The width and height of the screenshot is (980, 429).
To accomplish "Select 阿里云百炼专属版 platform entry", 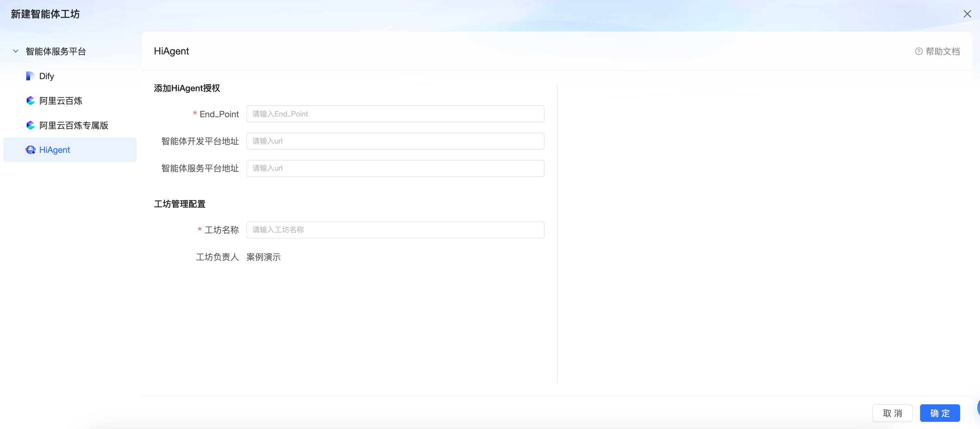I will point(70,125).
